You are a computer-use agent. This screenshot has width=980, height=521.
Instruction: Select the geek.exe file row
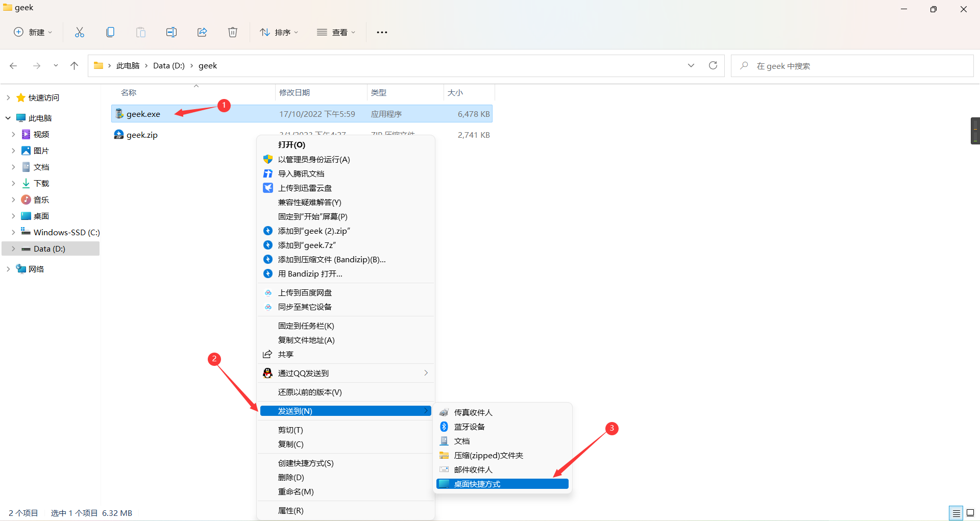(x=302, y=114)
